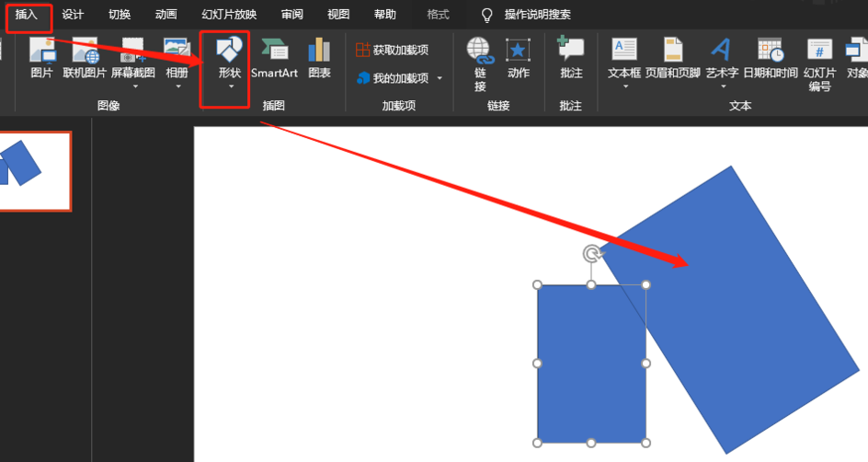Open the 插入 ribbon tab
Image resolution: width=868 pixels, height=462 pixels.
click(26, 15)
